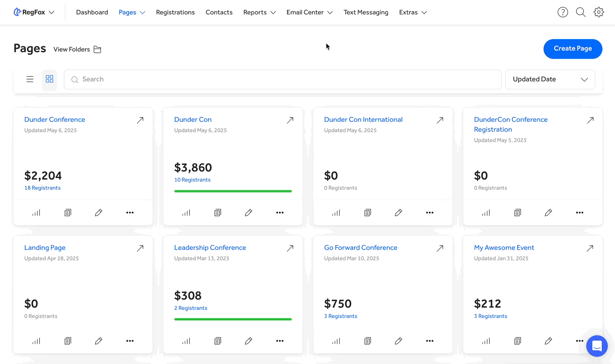Go to the Dashboard tab
The height and width of the screenshot is (364, 615).
pos(92,12)
